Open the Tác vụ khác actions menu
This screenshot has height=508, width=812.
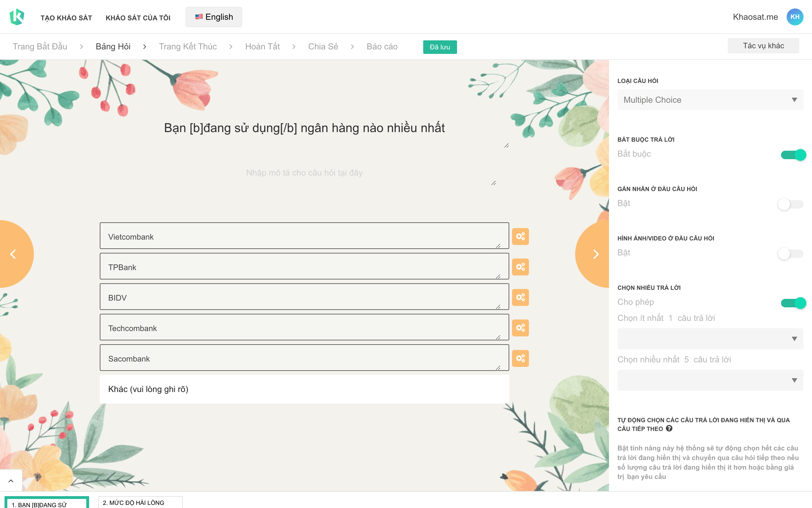point(763,46)
